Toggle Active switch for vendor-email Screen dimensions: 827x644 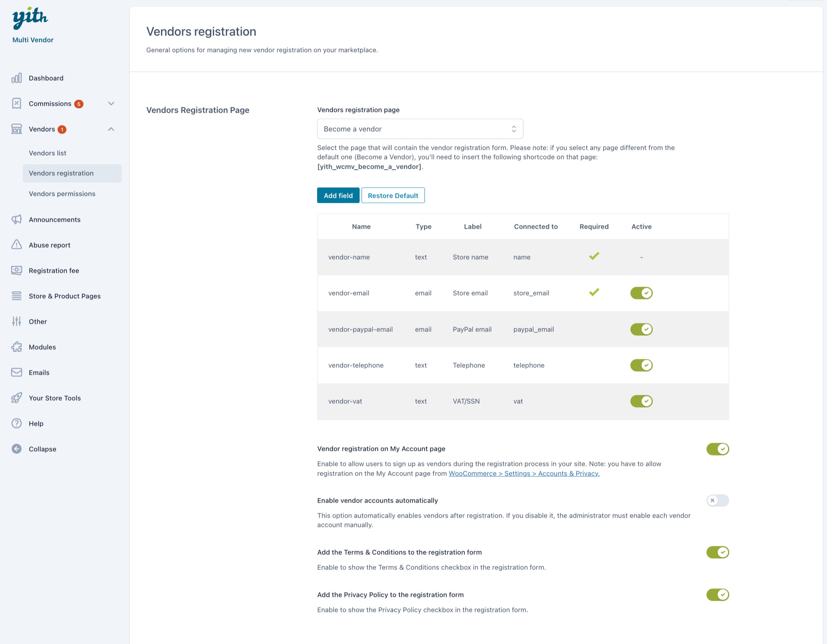[x=641, y=293]
